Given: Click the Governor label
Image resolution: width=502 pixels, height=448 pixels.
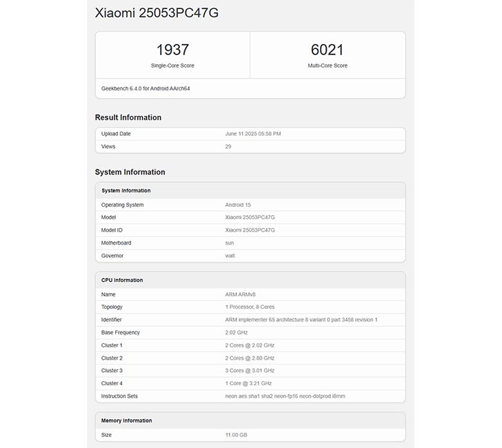Looking at the screenshot, I should pyautogui.click(x=112, y=256).
